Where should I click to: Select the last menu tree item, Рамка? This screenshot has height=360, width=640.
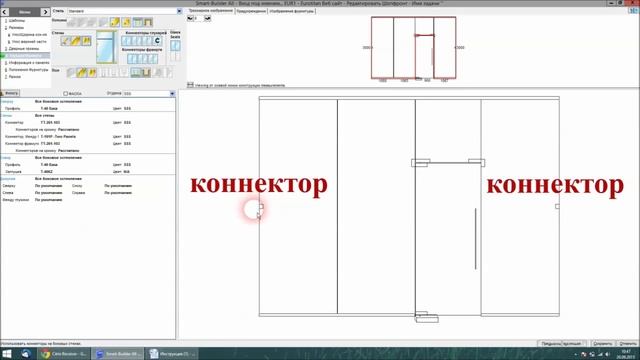point(15,77)
